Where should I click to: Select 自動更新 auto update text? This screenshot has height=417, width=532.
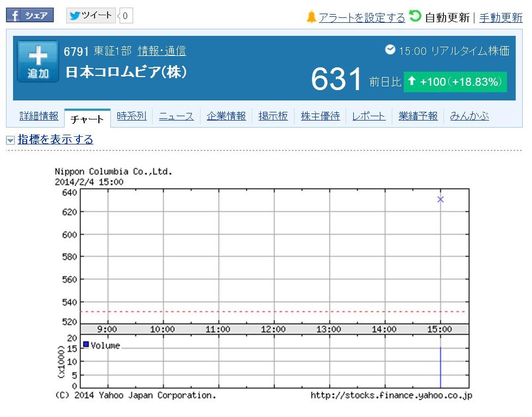[447, 17]
